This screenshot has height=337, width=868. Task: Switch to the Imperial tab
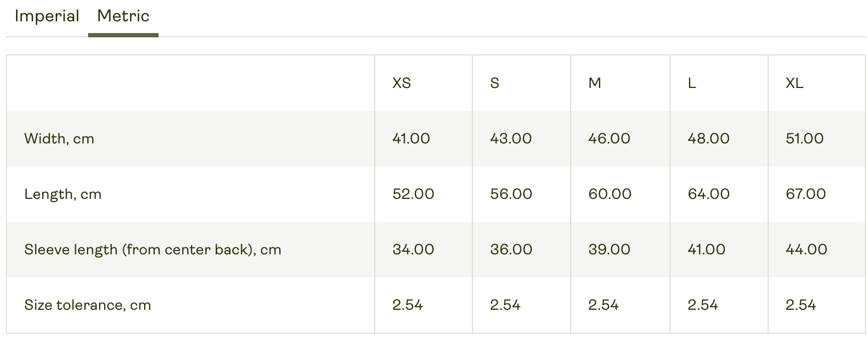47,17
